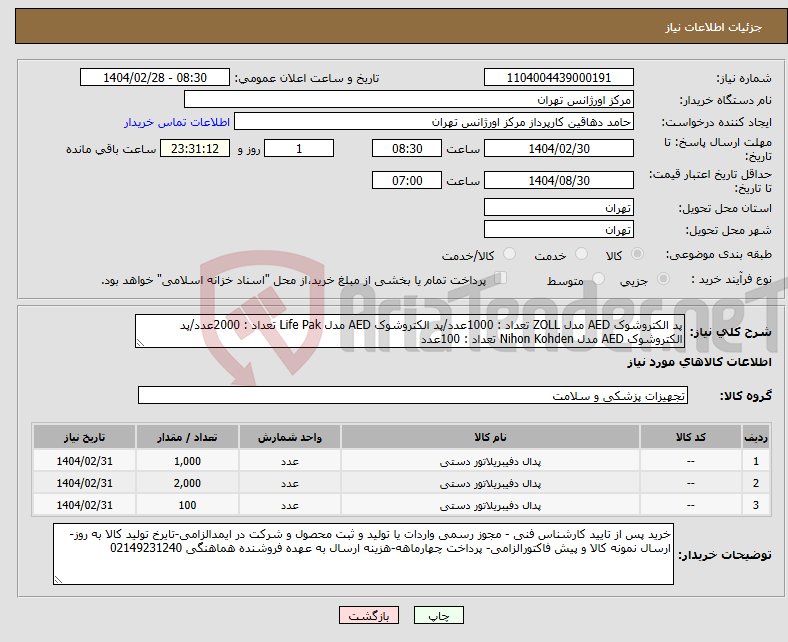Click the announcement date field 1404/02/28 - 08:30
788x642 pixels.
coord(155,77)
